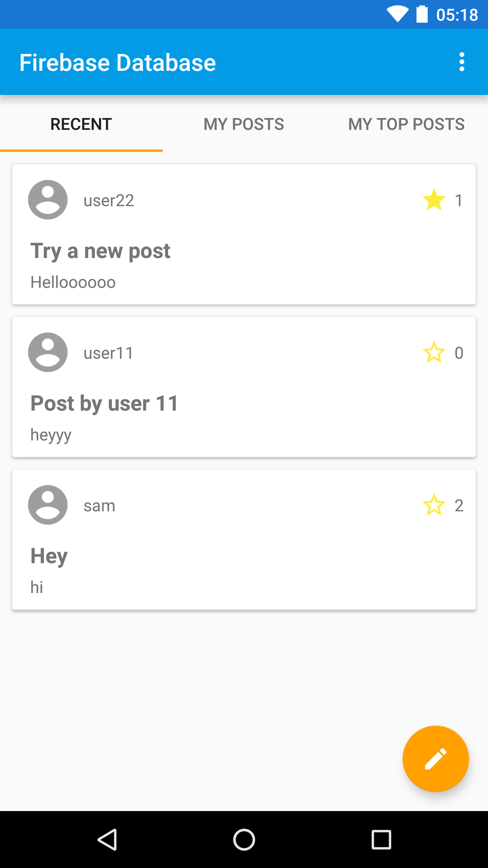Switch to the My Top Posts tab
Image resolution: width=488 pixels, height=868 pixels.
click(x=406, y=124)
